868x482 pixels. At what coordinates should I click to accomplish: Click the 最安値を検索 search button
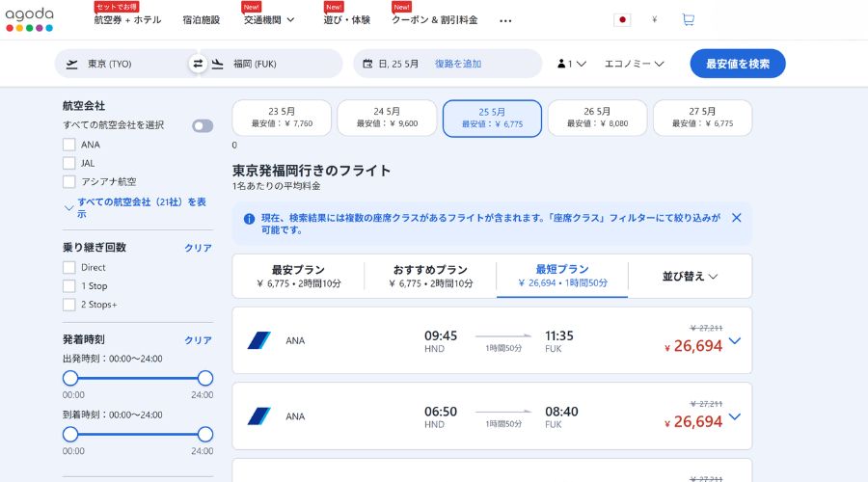tap(738, 64)
